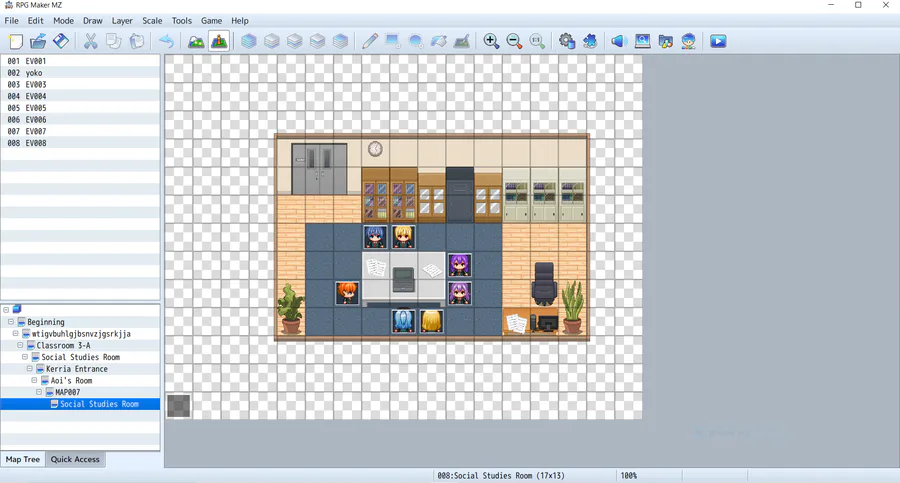The width and height of the screenshot is (900, 483).
Task: Collapse the parent Social Studies Room node
Action: [25, 357]
